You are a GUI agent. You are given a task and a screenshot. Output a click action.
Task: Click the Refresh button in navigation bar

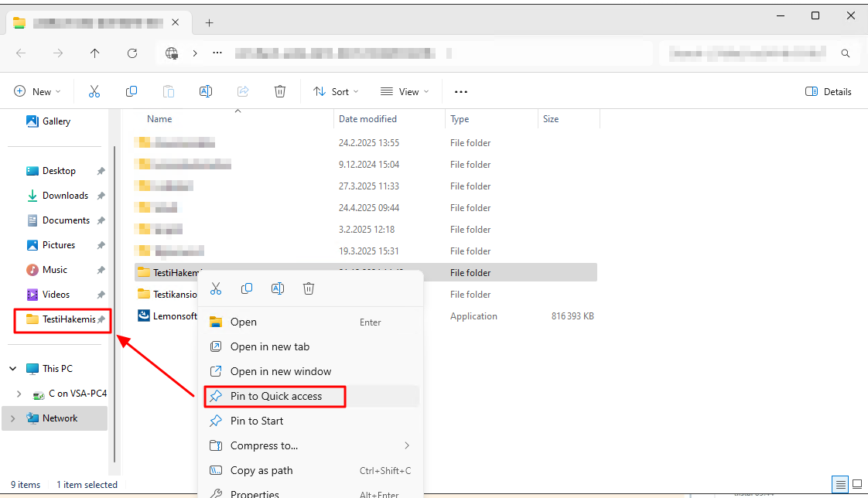[132, 53]
